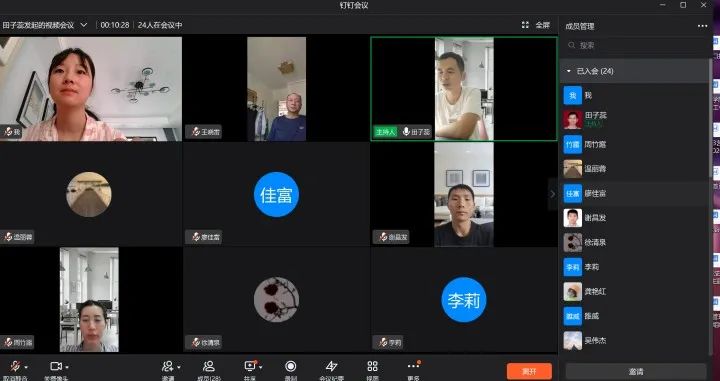The height and width of the screenshot is (381, 720).
Task: Click the round corridor avatar in 温丽蓉's tile
Action: 89,194
